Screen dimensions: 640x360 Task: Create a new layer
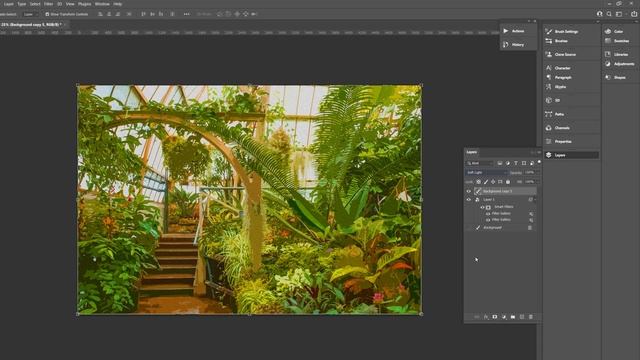[x=522, y=317]
